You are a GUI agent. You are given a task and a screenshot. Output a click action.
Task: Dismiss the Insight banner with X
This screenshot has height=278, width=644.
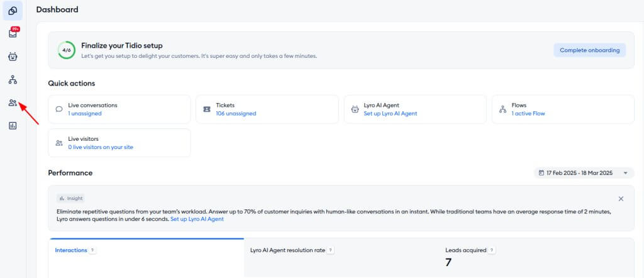[x=621, y=199]
